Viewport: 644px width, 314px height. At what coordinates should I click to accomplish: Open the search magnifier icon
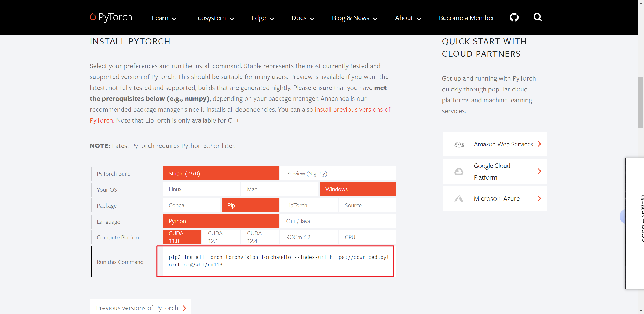537,17
